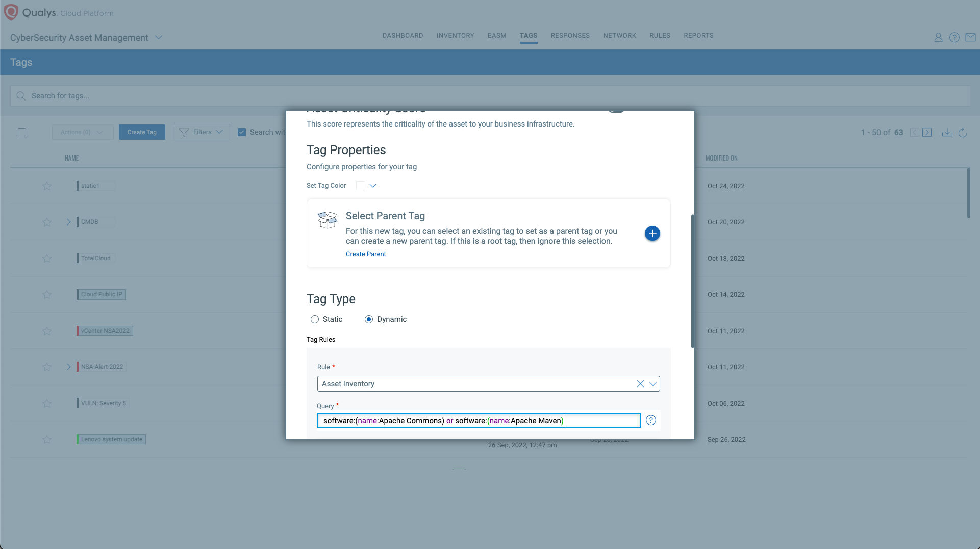980x549 pixels.
Task: Go to next page of tags
Action: 927,133
